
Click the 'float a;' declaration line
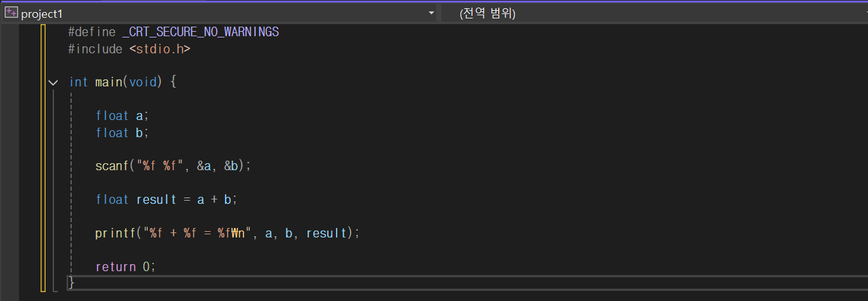(x=122, y=116)
